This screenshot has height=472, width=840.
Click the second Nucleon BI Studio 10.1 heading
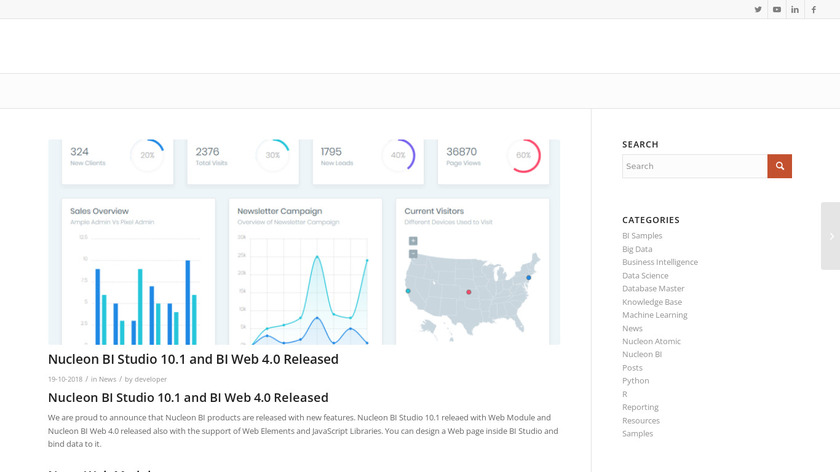tap(188, 398)
